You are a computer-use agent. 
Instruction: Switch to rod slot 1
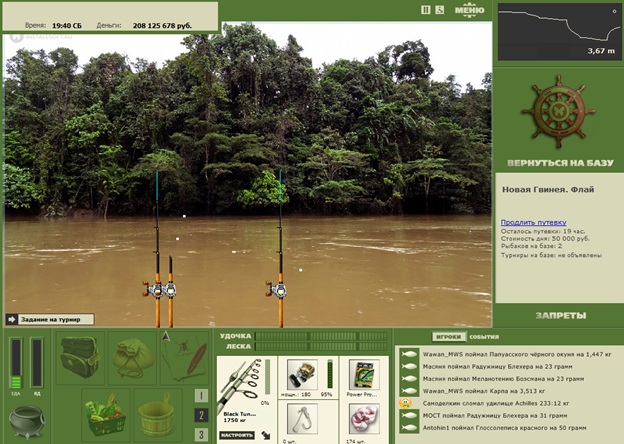tap(201, 396)
